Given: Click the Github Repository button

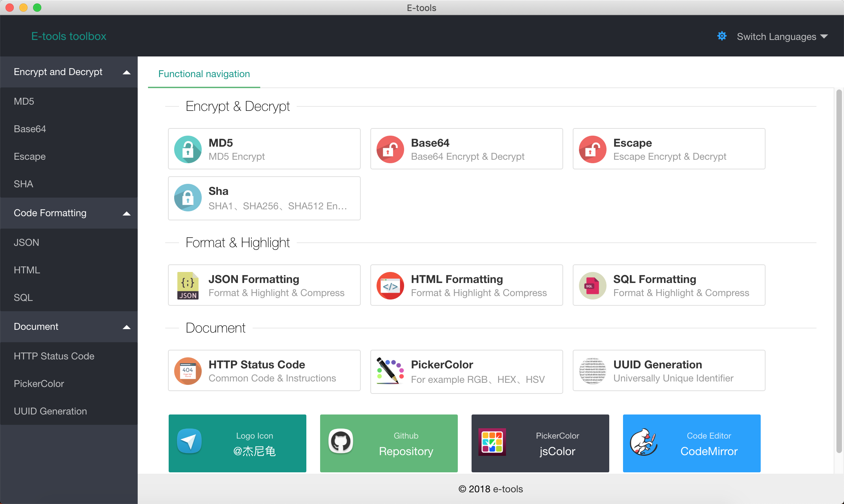Looking at the screenshot, I should [389, 443].
